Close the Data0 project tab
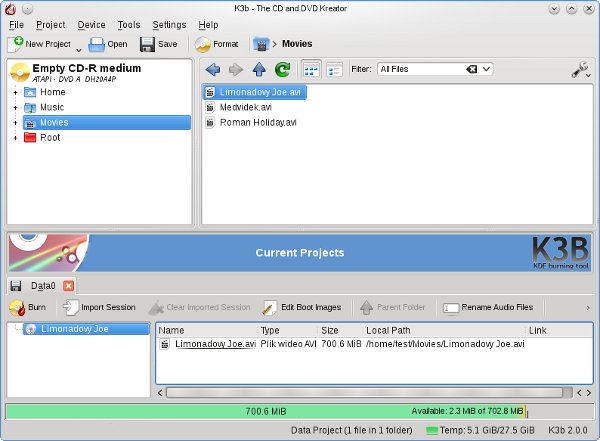 click(69, 286)
